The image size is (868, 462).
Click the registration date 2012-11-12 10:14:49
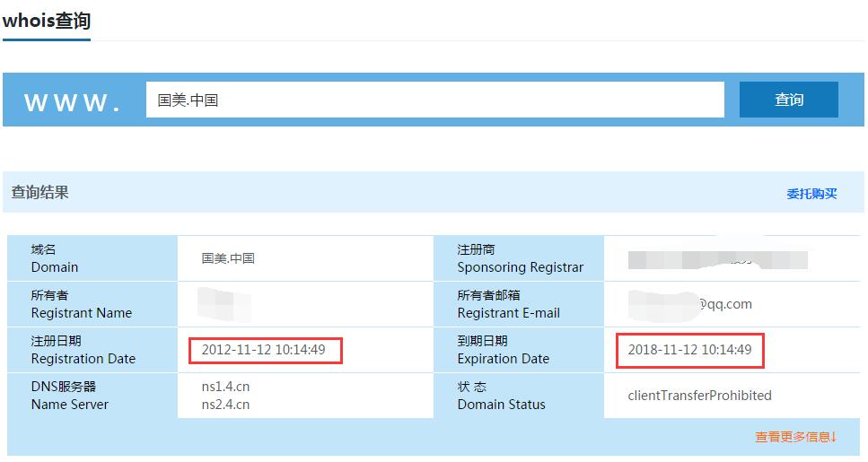(x=264, y=350)
